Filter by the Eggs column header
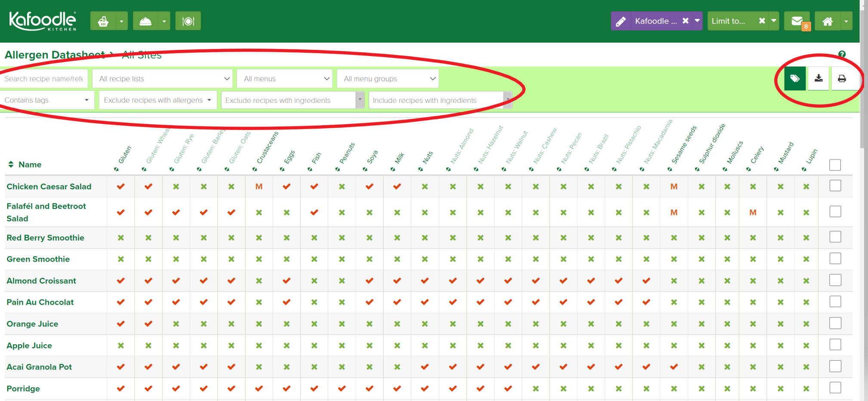The height and width of the screenshot is (401, 868). click(x=289, y=157)
